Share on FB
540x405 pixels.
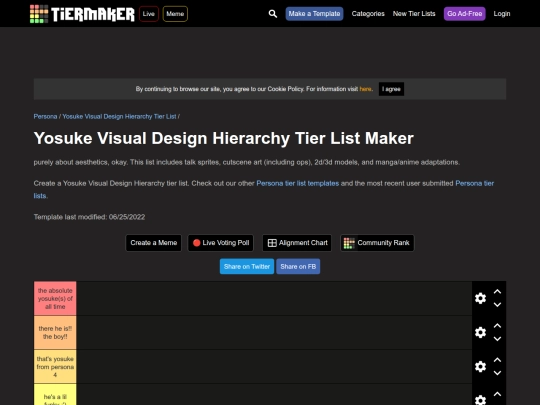coord(298,267)
